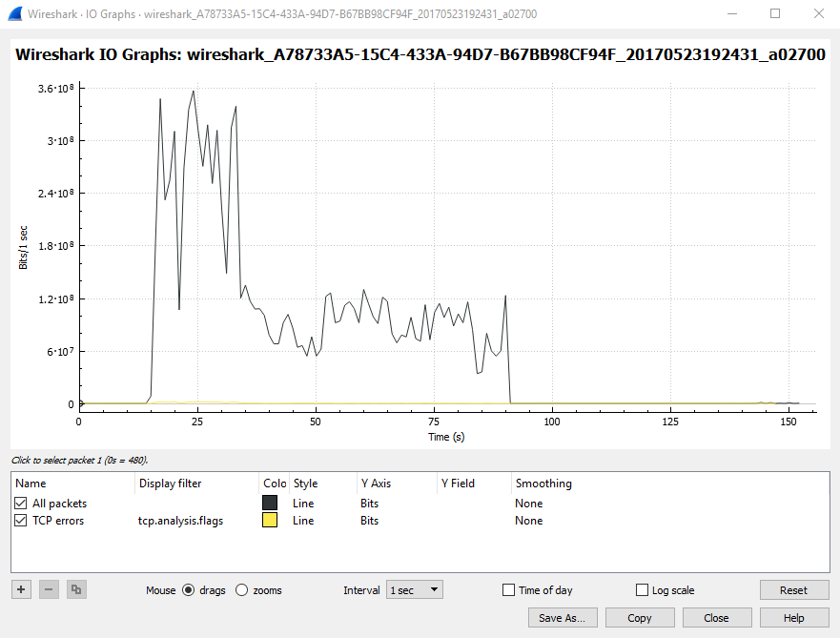840x638 pixels.
Task: Uncheck the All packets graph
Action: (20, 503)
